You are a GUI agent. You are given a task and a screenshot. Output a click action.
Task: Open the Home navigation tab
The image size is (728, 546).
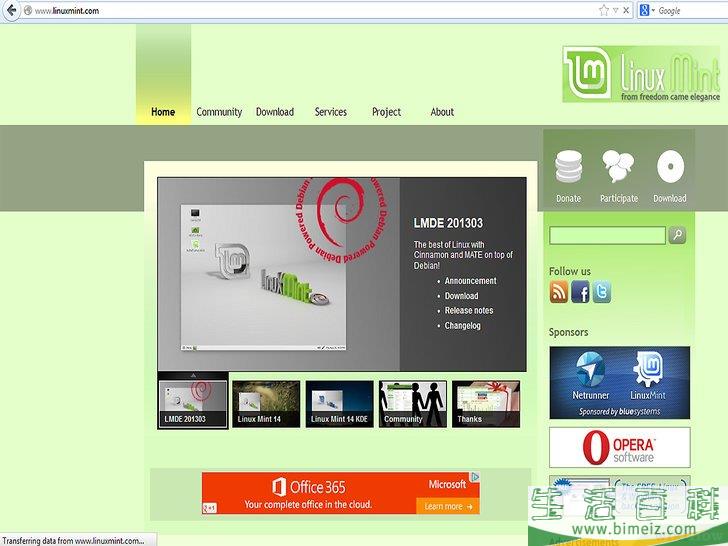coord(163,112)
